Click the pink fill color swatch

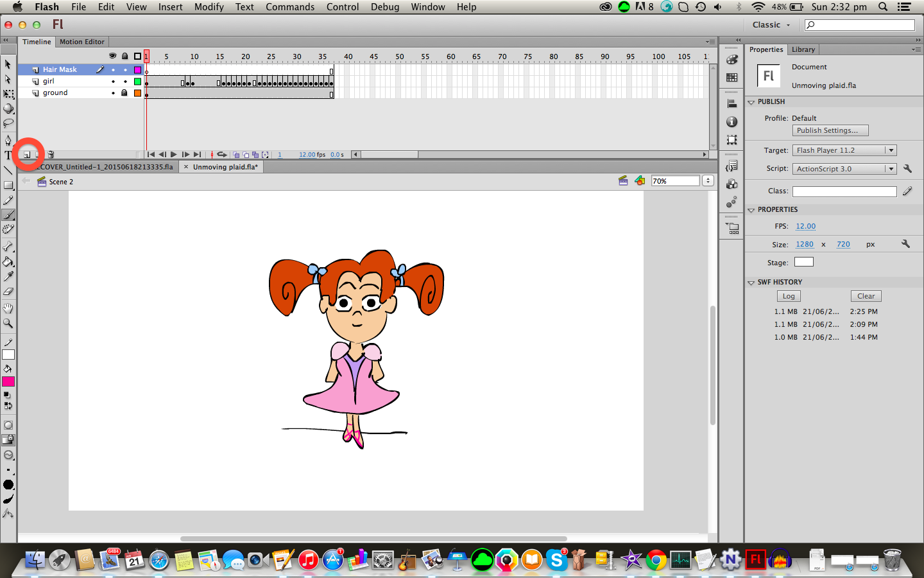[8, 381]
